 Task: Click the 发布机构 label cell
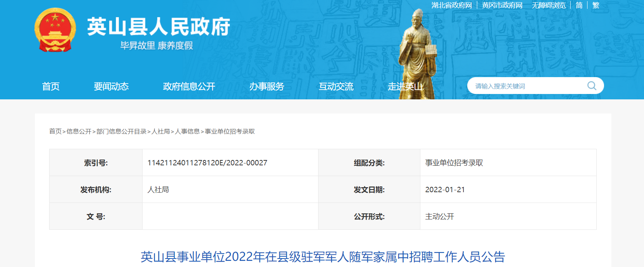(96, 190)
